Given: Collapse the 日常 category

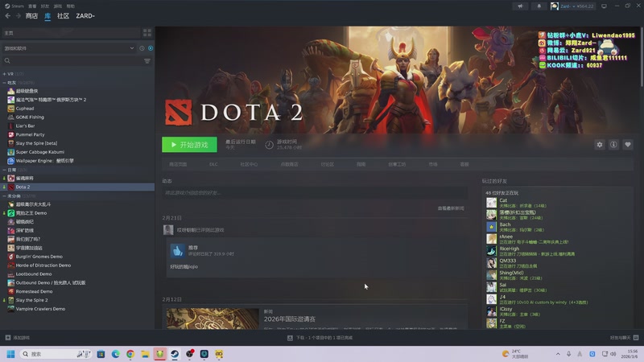Looking at the screenshot, I should (5, 170).
